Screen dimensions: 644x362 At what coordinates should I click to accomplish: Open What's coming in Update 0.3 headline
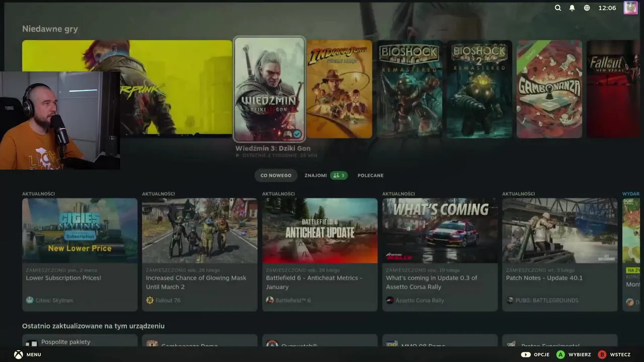pos(432,283)
